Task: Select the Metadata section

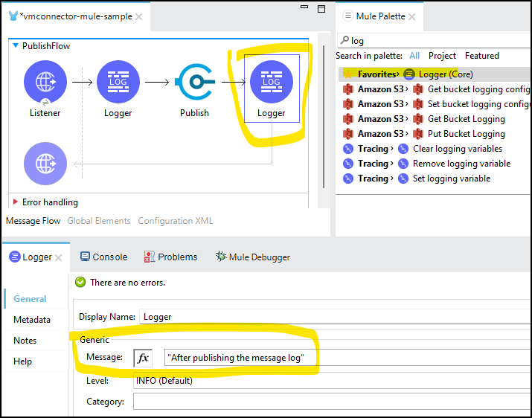Action: coord(32,320)
